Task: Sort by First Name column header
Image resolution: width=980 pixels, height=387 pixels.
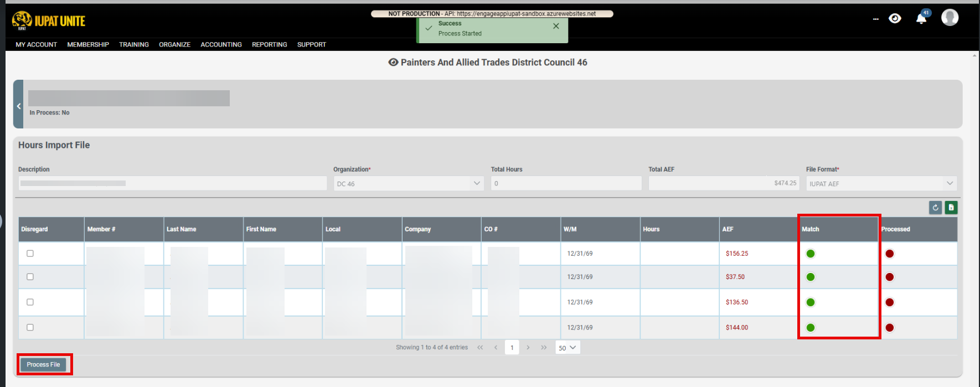Action: [282, 229]
